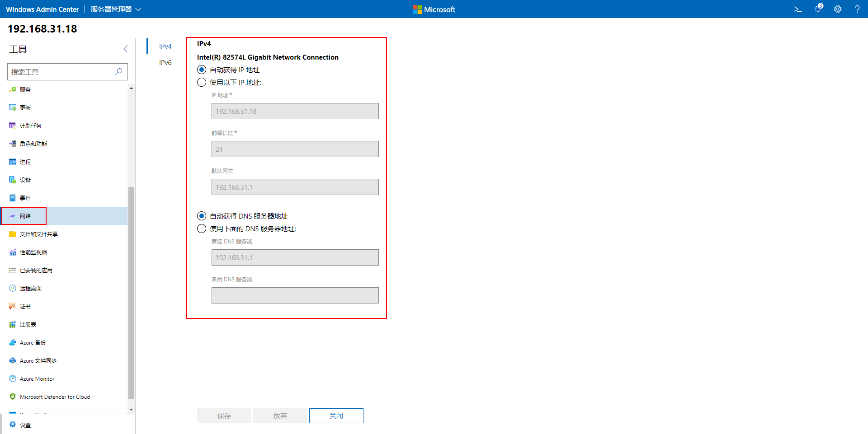Click the 默认网关 input field
Viewport: 868px width, 434px height.
click(x=295, y=187)
